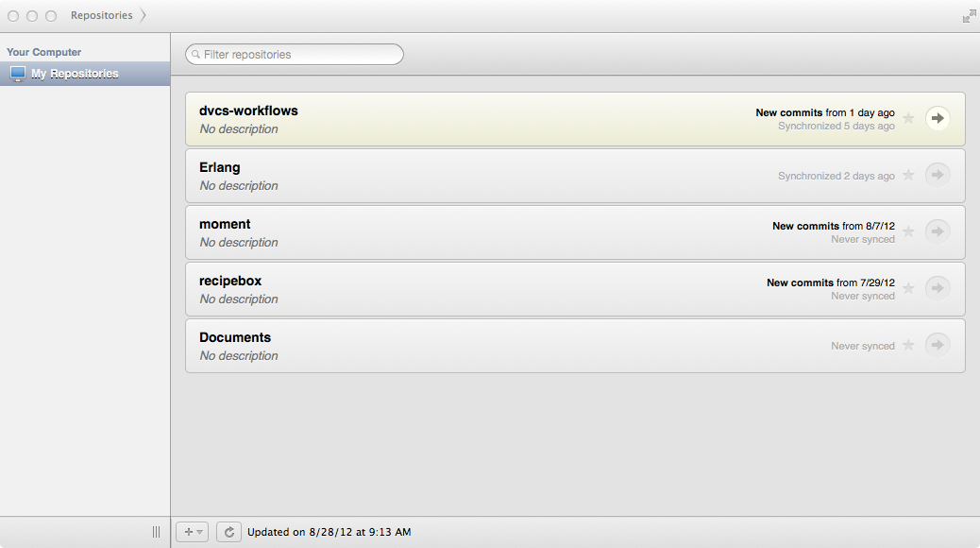The width and height of the screenshot is (980, 548).
Task: Click 'No description' under Documents
Action: coord(239,355)
